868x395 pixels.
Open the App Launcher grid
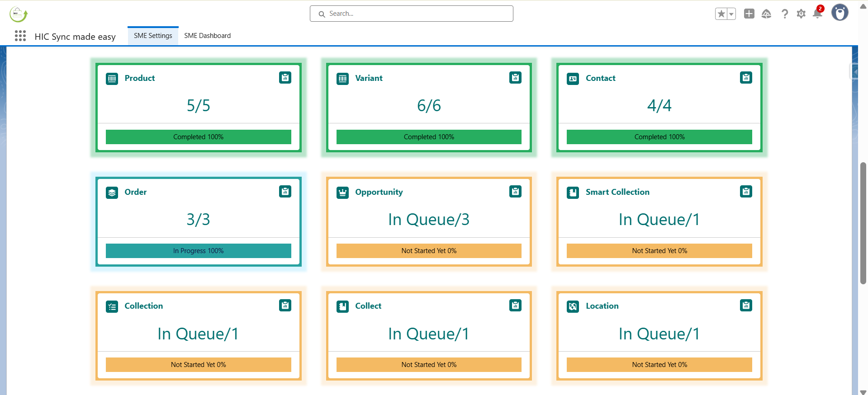(20, 36)
